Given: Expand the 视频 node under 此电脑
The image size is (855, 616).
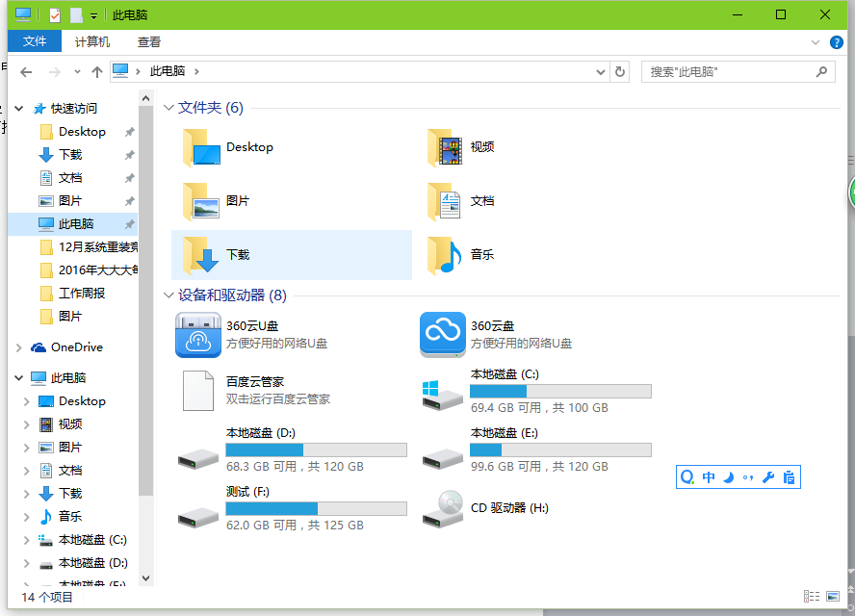Looking at the screenshot, I should (26, 424).
